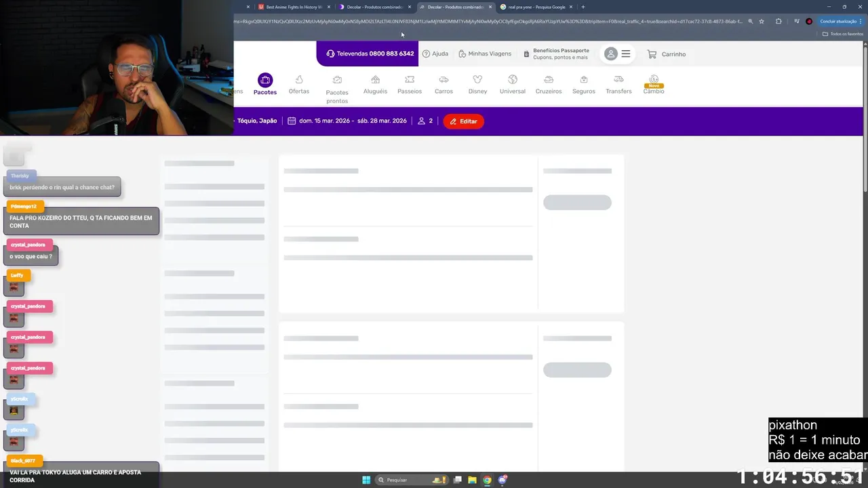Open the Pacotes category icon

[265, 80]
